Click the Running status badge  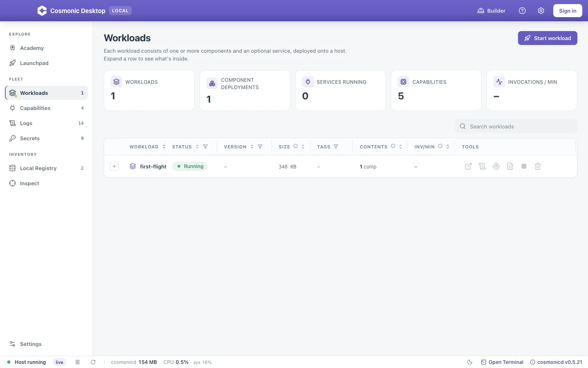(190, 166)
